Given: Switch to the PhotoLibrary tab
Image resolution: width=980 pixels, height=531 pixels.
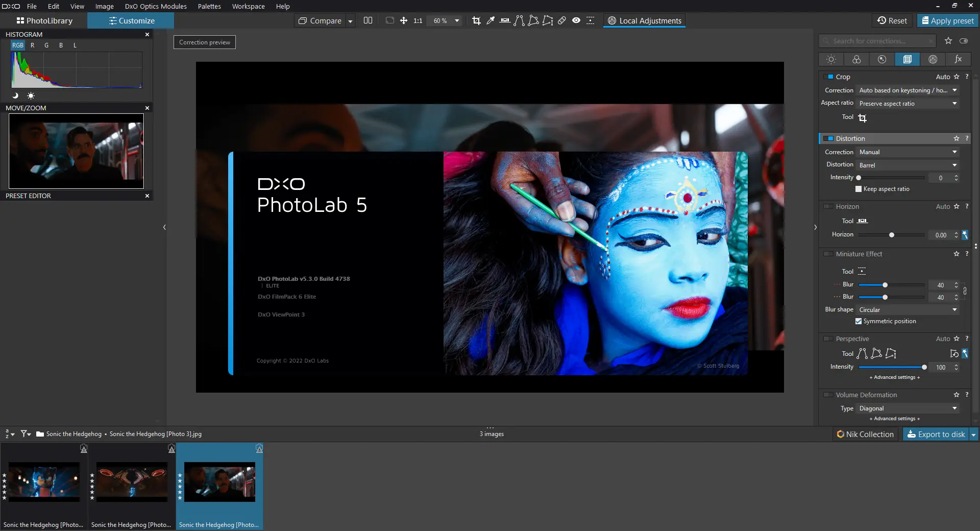Looking at the screenshot, I should (x=44, y=21).
